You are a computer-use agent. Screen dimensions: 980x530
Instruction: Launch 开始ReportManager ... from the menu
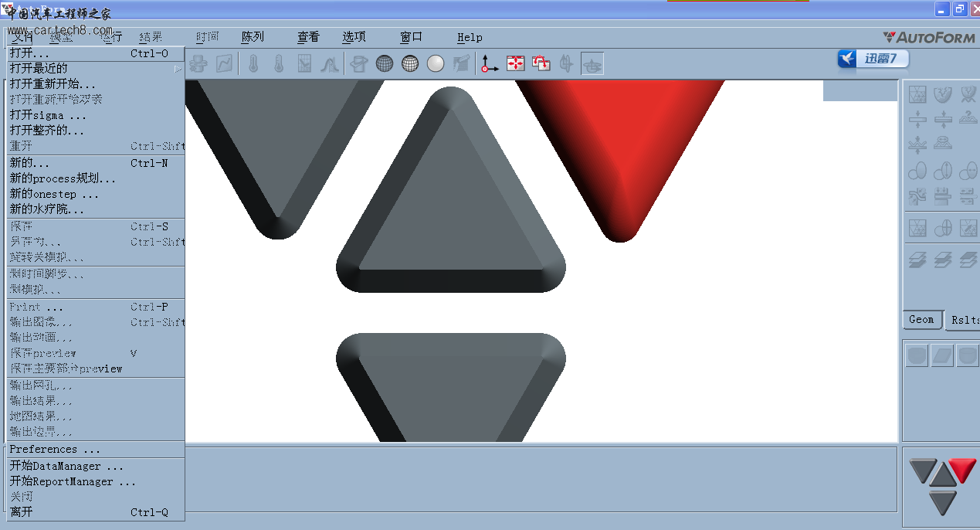(96, 482)
